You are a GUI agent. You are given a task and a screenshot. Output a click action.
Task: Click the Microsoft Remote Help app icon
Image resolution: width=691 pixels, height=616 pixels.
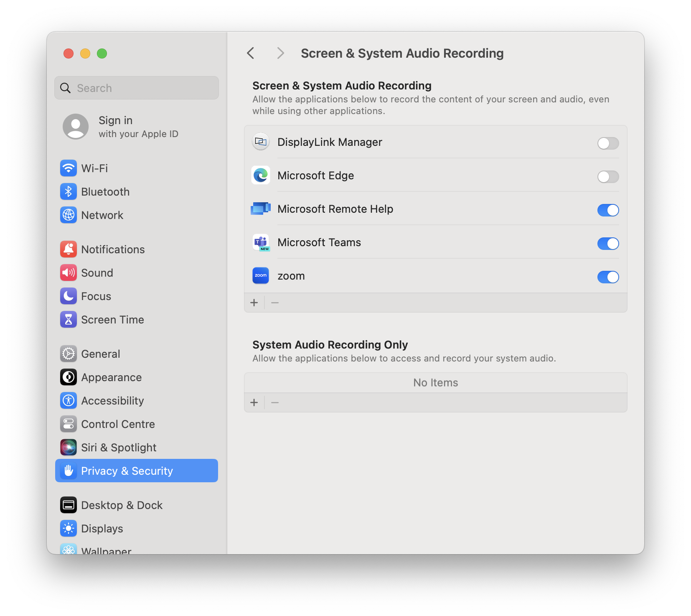pos(261,209)
